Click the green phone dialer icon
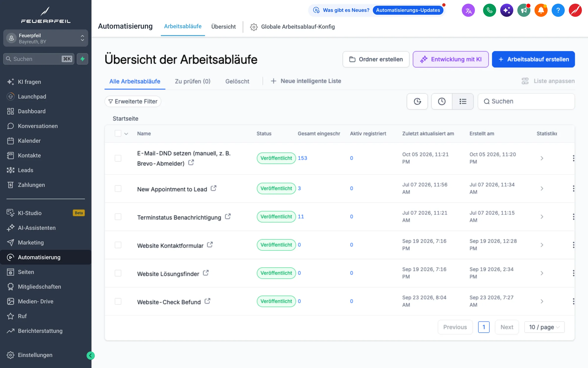 coord(489,10)
